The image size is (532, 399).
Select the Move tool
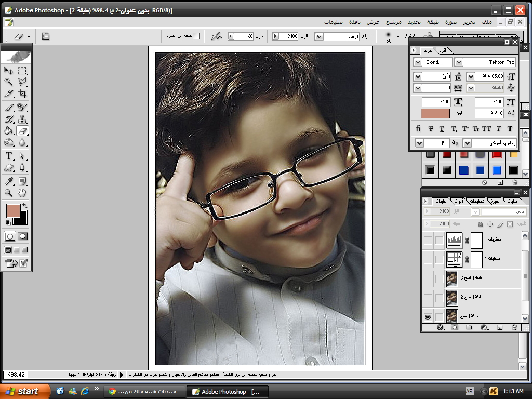coord(9,71)
